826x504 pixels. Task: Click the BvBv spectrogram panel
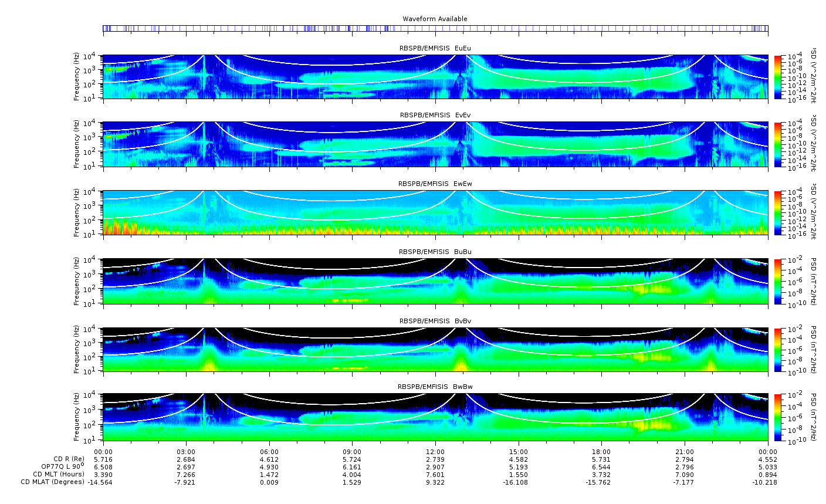tap(435, 350)
